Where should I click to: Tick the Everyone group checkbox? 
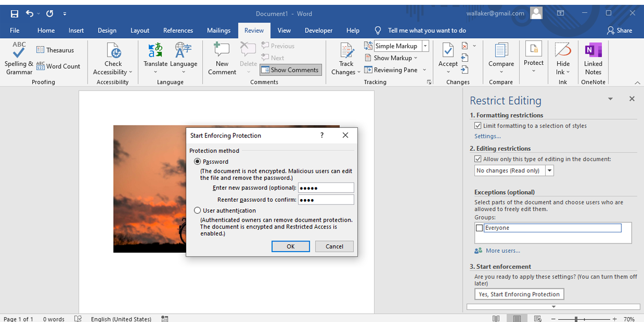pyautogui.click(x=479, y=228)
